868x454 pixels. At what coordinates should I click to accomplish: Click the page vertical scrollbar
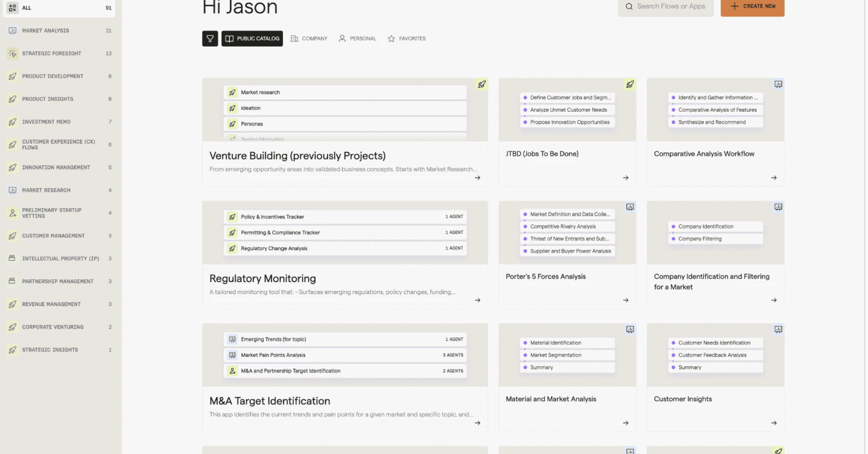(x=866, y=227)
